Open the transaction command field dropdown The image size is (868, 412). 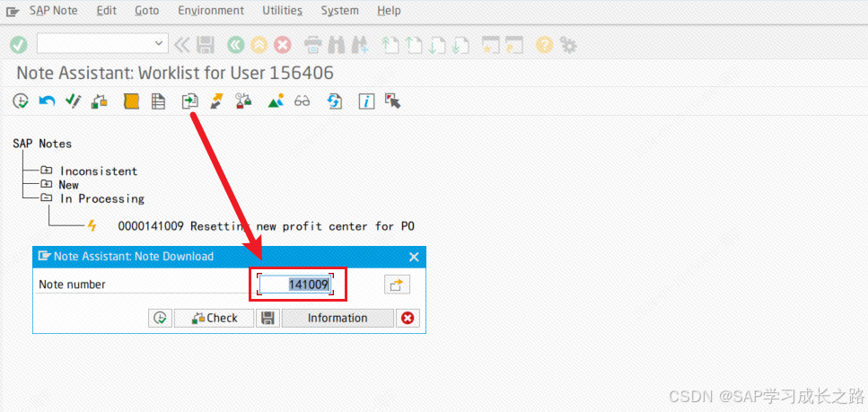click(x=160, y=43)
